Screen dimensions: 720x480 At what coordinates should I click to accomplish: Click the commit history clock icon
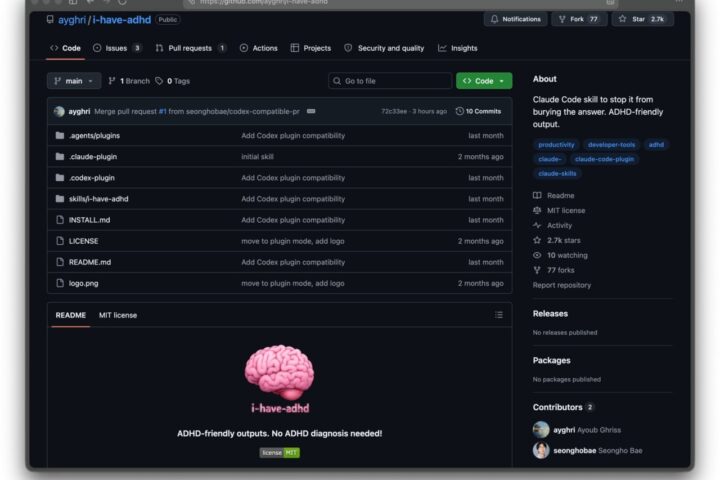pos(459,111)
